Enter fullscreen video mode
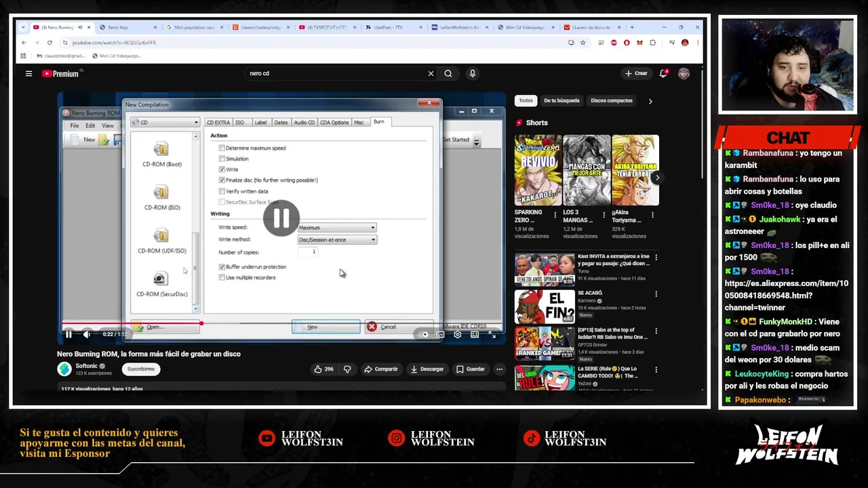This screenshot has height=488, width=868. pos(492,334)
